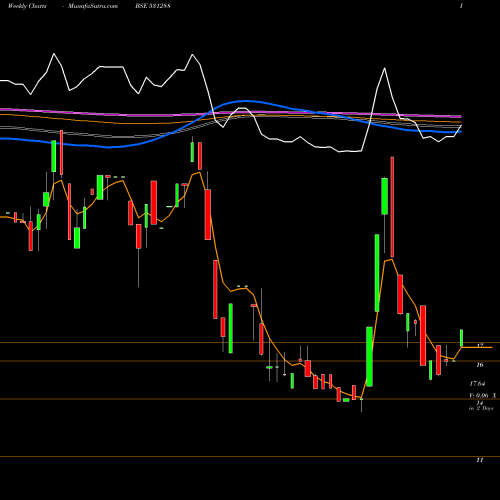
Task: Click the volume text 'V: 0.06 X'
Action: (483, 396)
